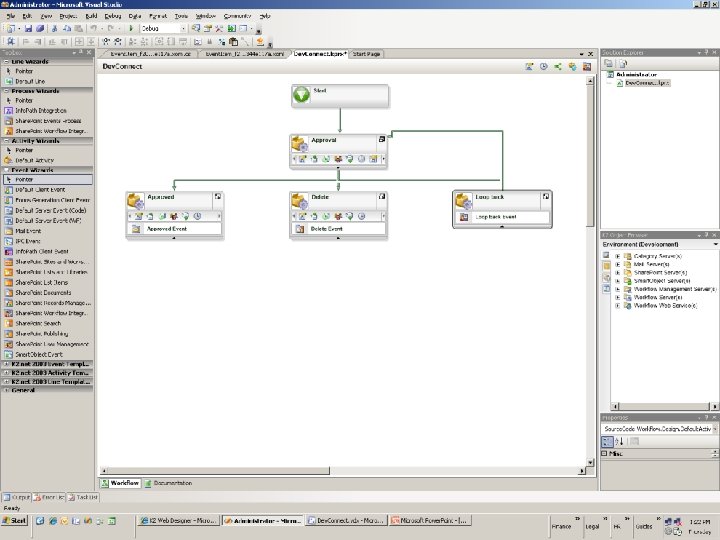Expand the SharePoint Server(s) node

point(618,273)
